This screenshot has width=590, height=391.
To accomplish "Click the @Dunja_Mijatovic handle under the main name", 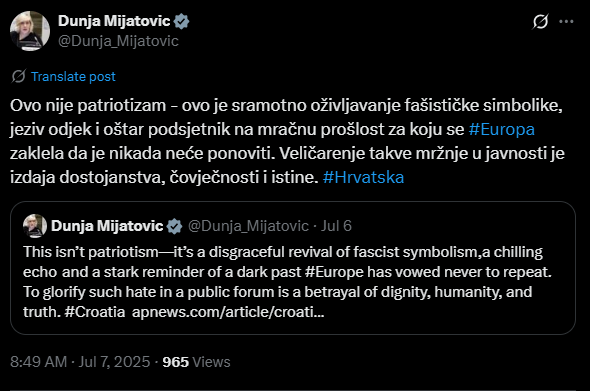I will 118,41.
